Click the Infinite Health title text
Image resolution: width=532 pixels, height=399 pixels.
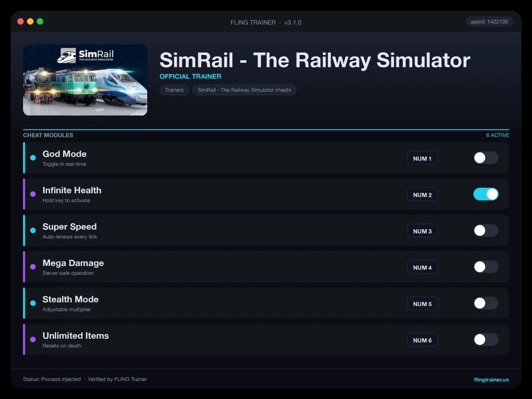72,190
